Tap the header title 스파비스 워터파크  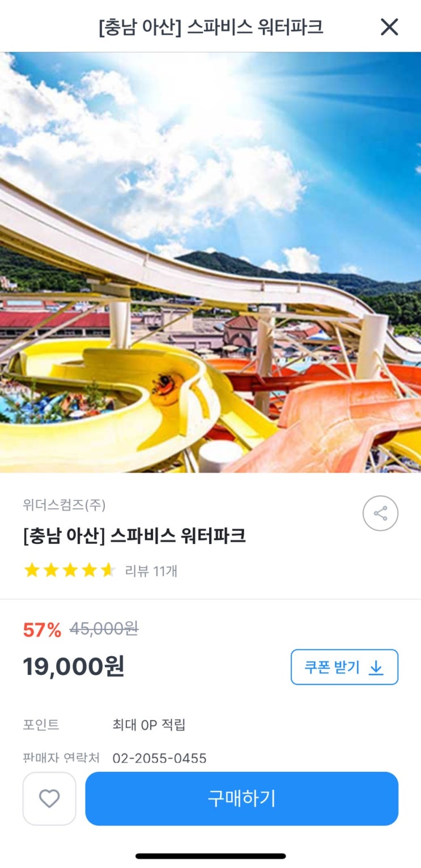tap(211, 27)
